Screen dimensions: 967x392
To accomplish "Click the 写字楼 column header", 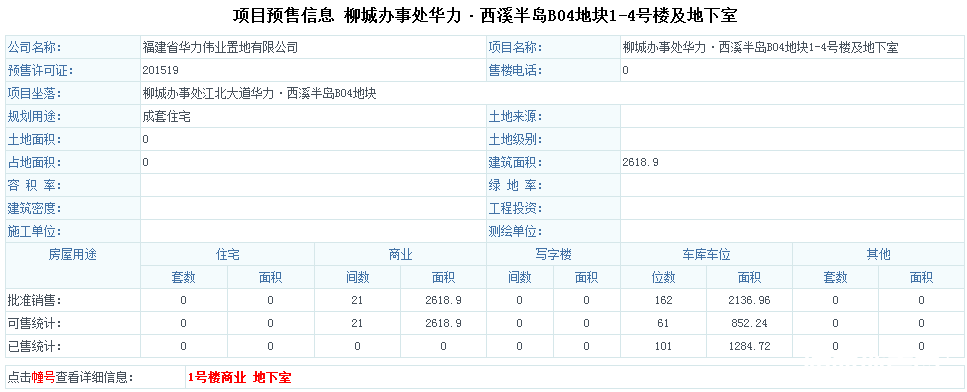I will [553, 255].
